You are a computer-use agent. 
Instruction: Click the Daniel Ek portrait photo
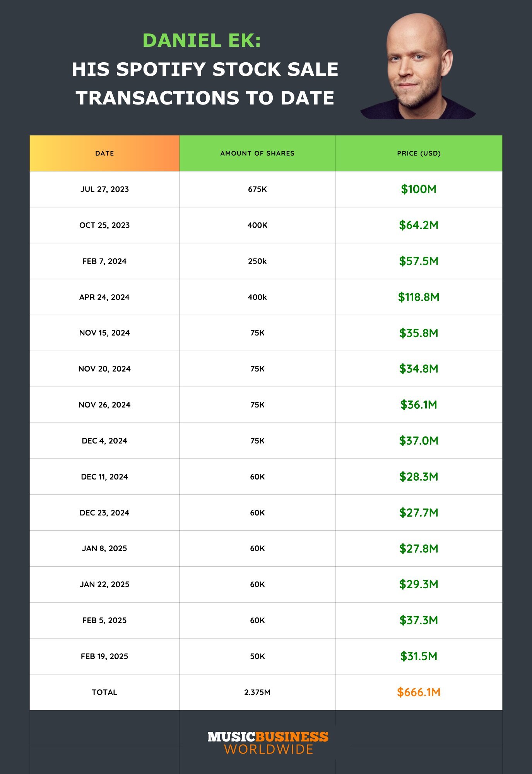pos(419,67)
